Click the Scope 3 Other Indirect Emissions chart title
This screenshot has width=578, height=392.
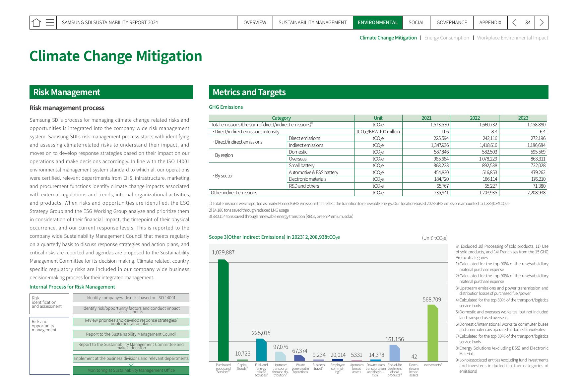(x=274, y=237)
